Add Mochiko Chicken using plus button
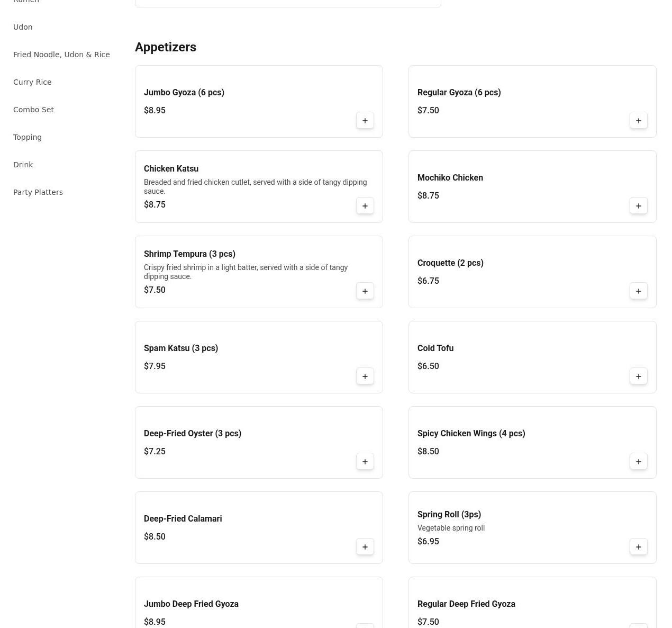The image size is (672, 628). click(638, 206)
